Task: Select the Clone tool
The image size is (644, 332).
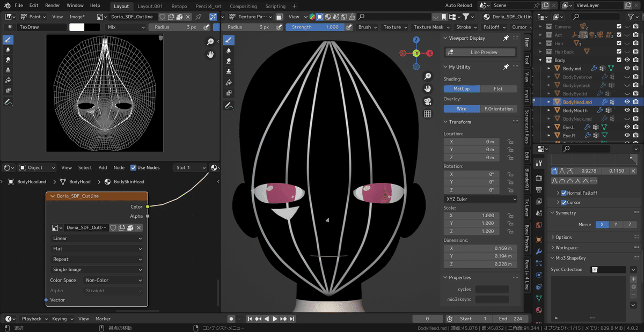Action: [x=7, y=68]
